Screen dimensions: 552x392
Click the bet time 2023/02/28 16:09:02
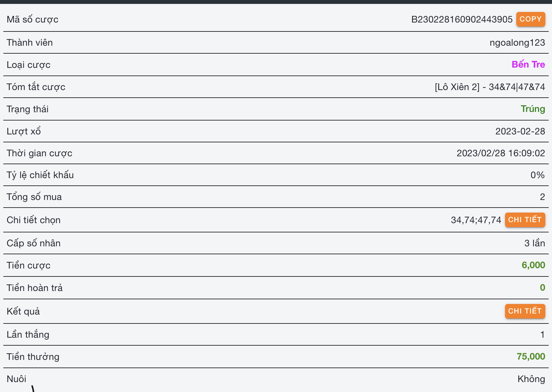(x=501, y=153)
